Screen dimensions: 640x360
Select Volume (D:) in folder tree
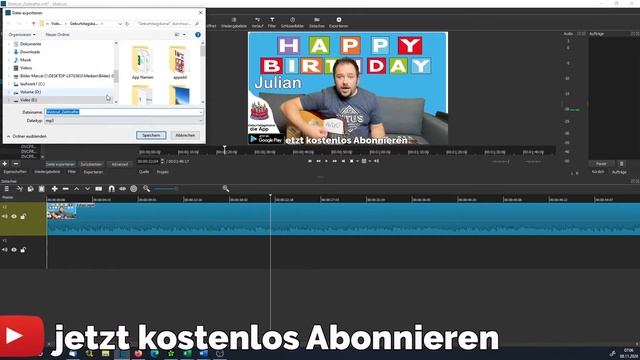click(30, 92)
